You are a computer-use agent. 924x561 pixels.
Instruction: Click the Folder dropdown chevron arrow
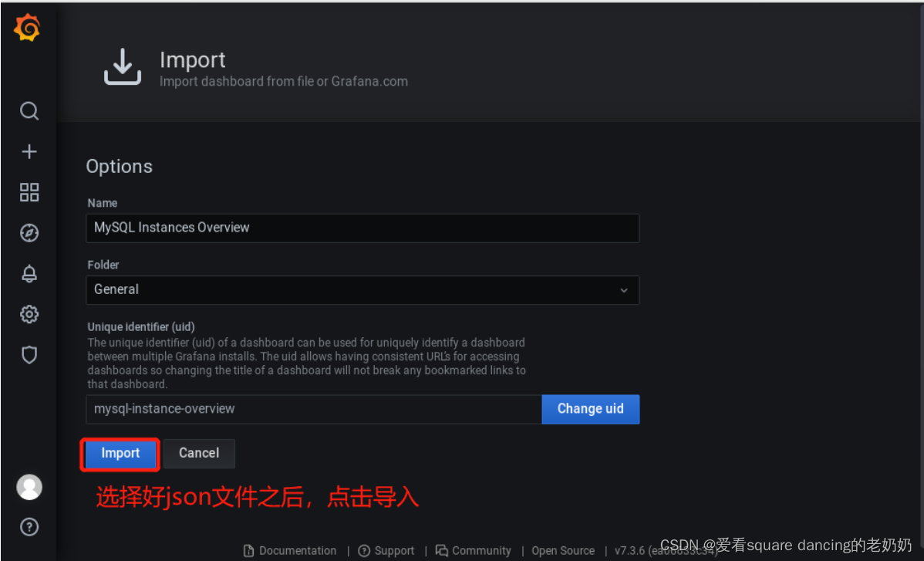pos(623,290)
